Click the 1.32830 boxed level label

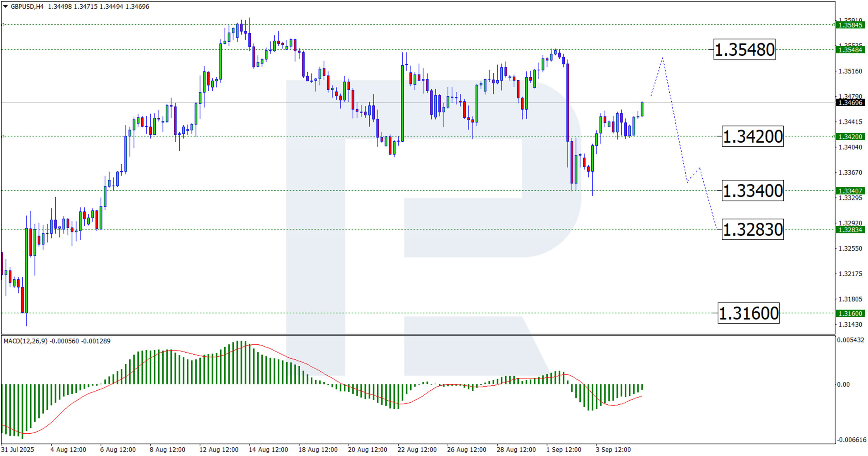[752, 230]
